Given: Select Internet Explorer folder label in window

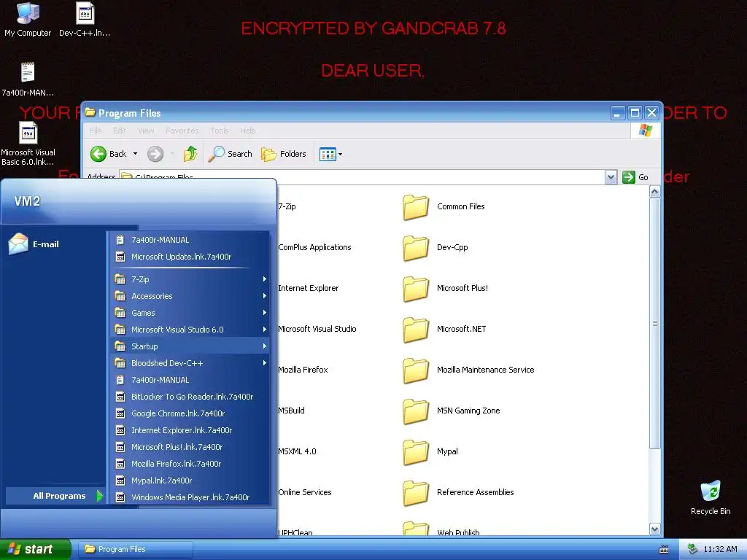Looking at the screenshot, I should point(309,288).
